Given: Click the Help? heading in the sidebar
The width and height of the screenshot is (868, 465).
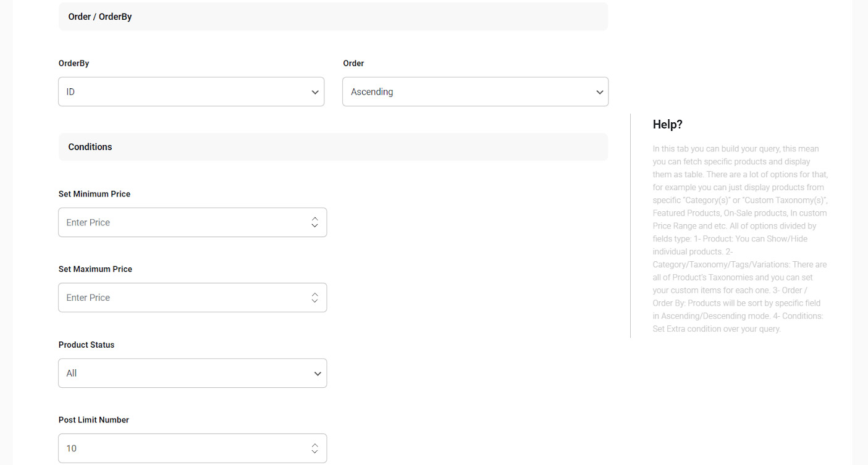Looking at the screenshot, I should pos(667,124).
